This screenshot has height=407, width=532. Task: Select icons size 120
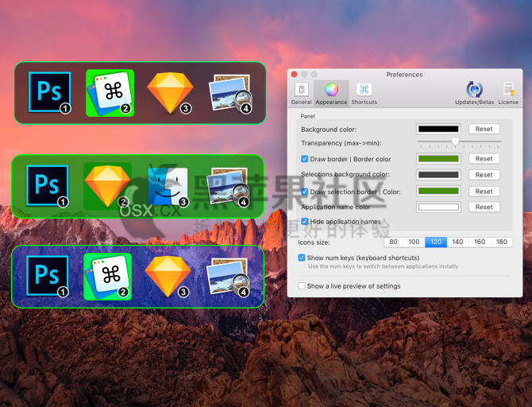[x=436, y=242]
